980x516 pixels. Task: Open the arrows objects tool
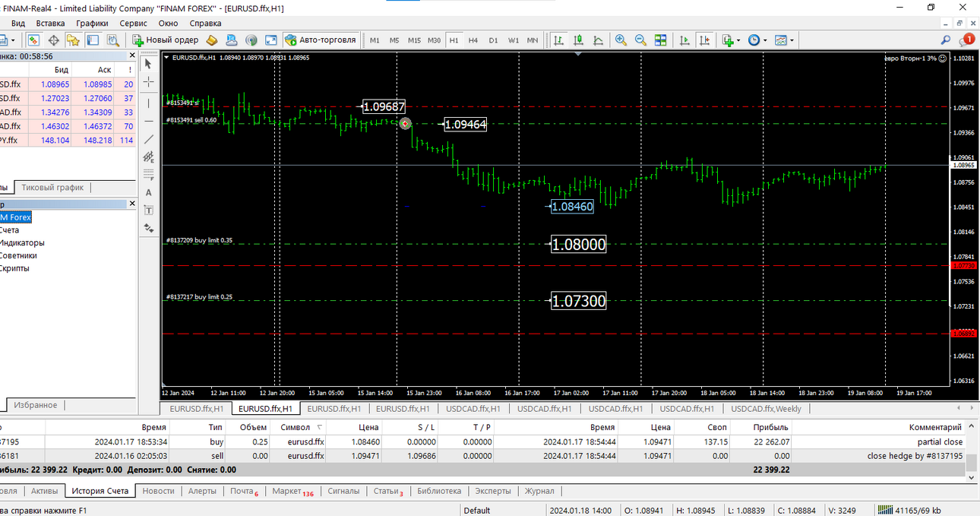pos(149,228)
